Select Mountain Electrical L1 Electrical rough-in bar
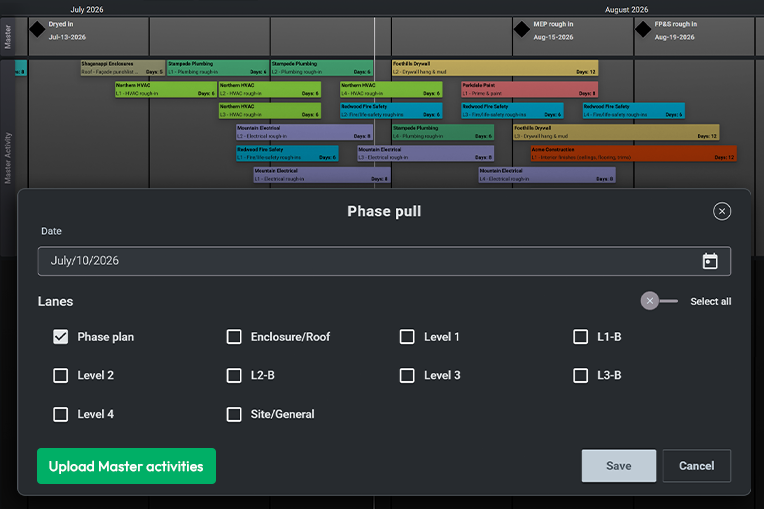The width and height of the screenshot is (764, 509). coord(322,175)
